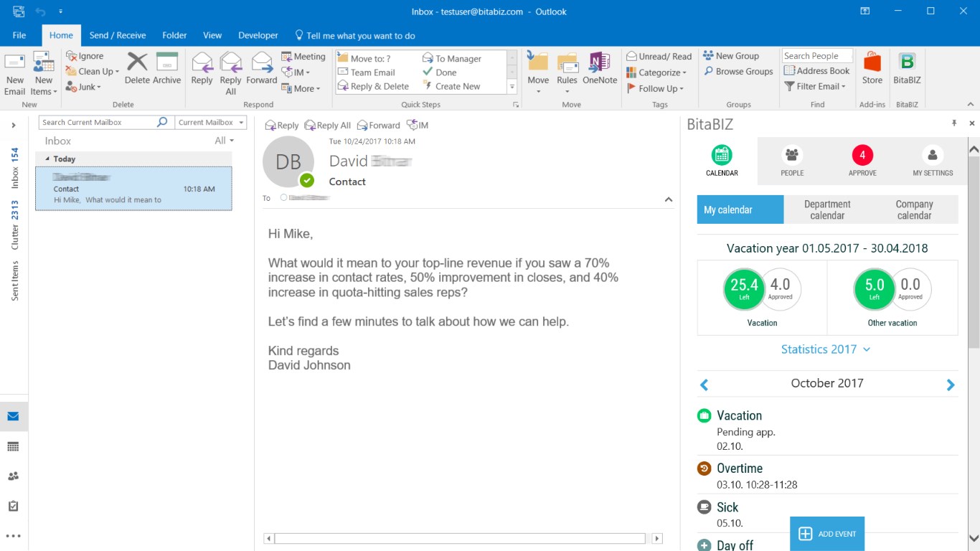Click Reply in the reading pane
The height and width of the screenshot is (551, 980).
[x=281, y=126]
